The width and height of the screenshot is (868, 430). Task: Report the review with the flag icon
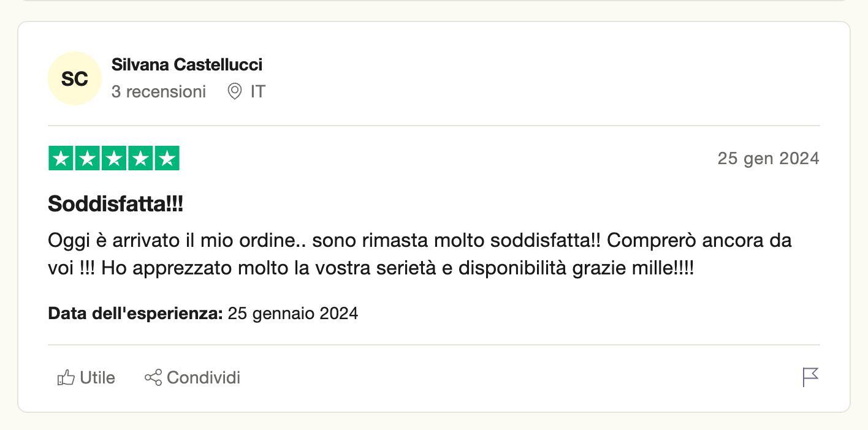810,377
